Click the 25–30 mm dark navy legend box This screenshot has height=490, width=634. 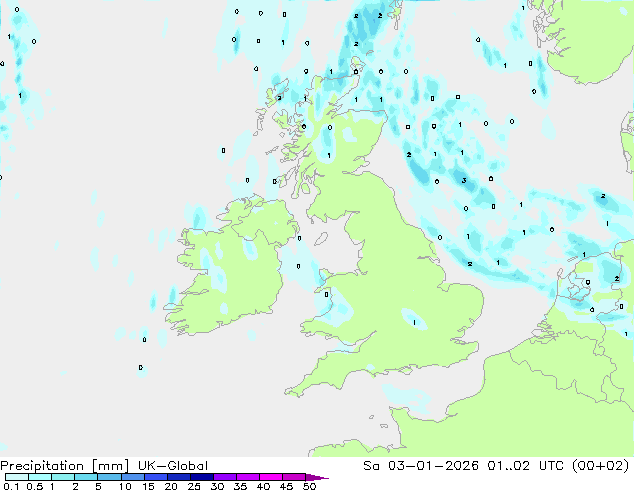[202, 477]
